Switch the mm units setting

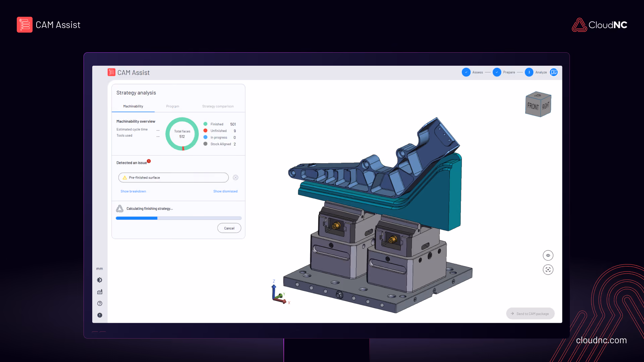tap(100, 269)
